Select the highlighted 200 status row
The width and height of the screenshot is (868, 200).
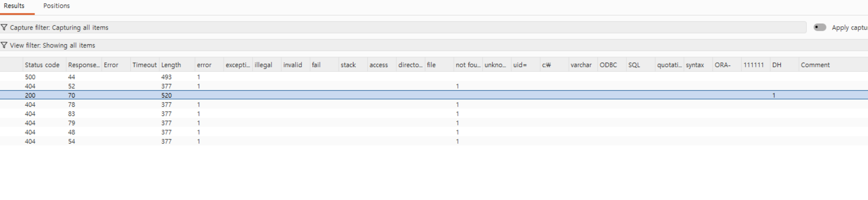click(434, 95)
